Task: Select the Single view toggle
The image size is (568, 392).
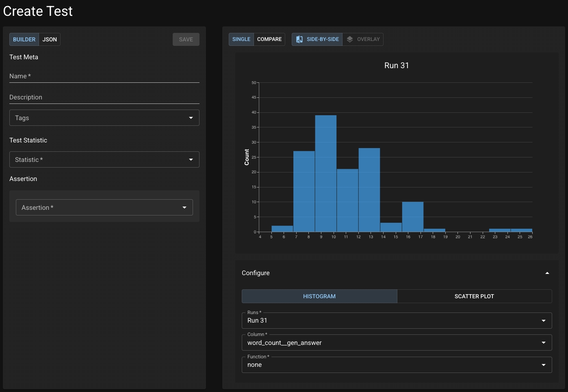Action: (241, 39)
